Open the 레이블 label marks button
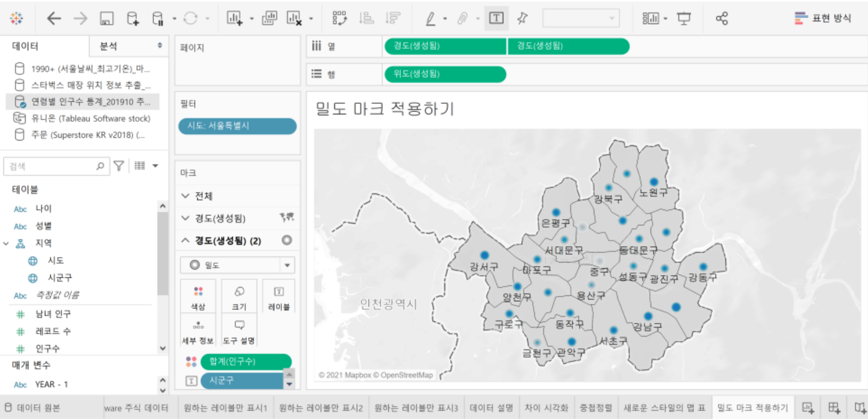The width and height of the screenshot is (868, 420). (279, 296)
